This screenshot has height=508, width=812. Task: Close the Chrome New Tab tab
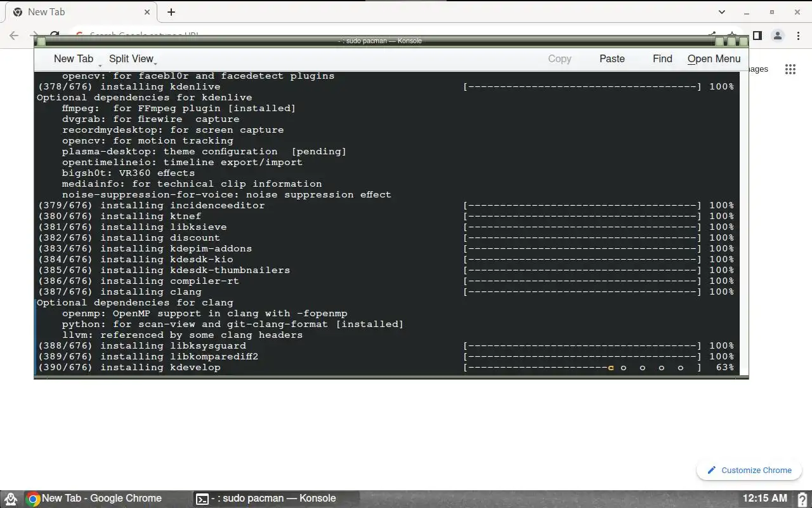coord(147,12)
